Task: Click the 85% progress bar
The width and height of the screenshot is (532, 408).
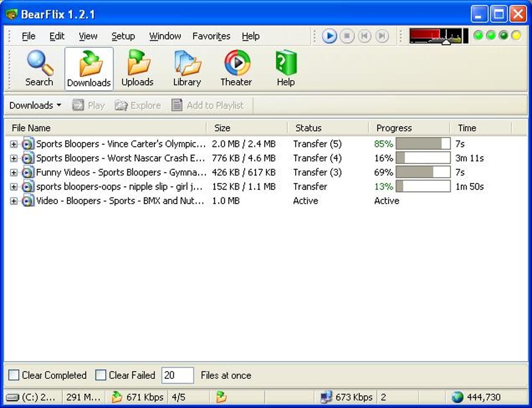Action: coord(423,144)
